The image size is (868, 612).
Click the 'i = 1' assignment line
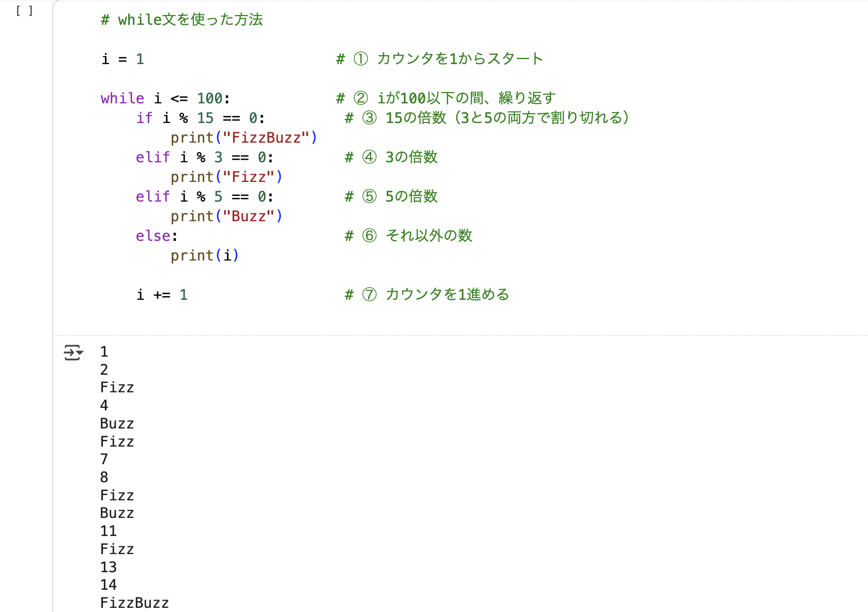coord(123,59)
